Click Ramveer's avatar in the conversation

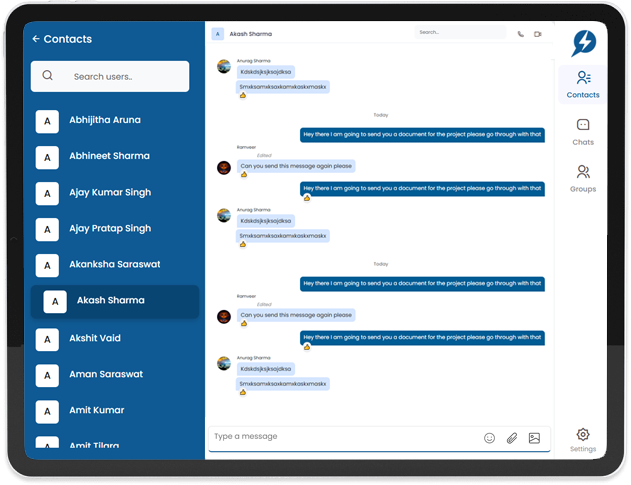pos(224,167)
